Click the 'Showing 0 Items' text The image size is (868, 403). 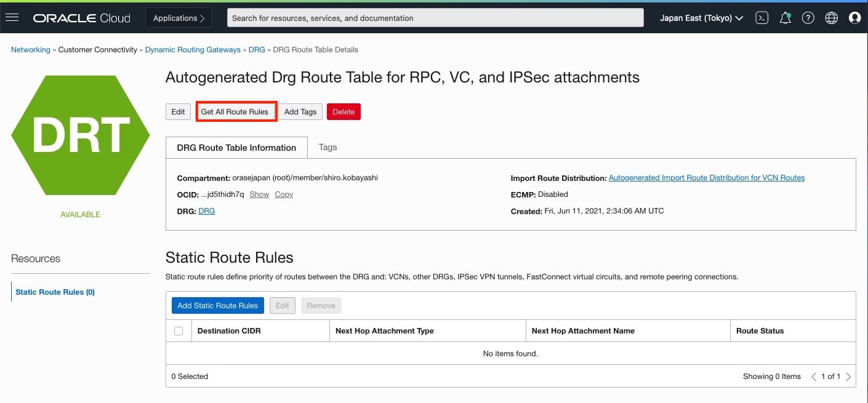[772, 377]
